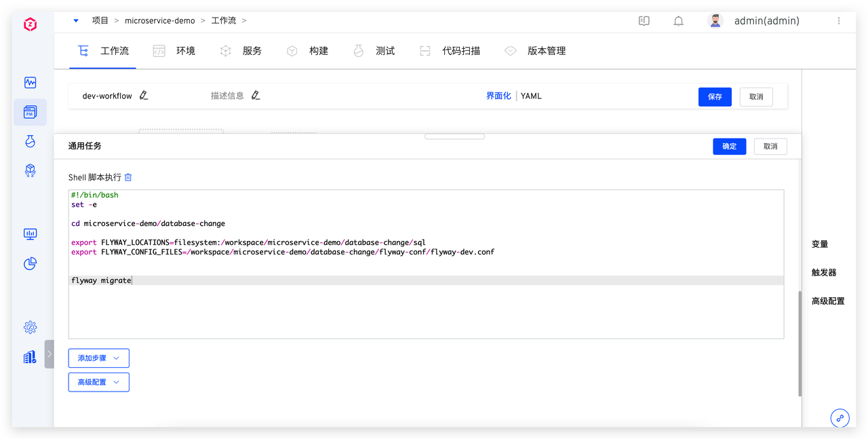Open the 添加步骤 dropdown
Image resolution: width=868 pixels, height=439 pixels.
pos(98,358)
